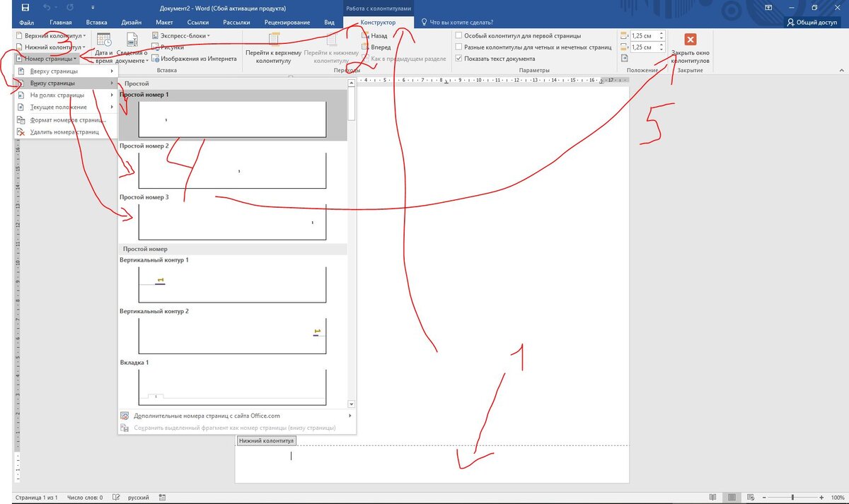This screenshot has width=849, height=504.
Task: Click the Undo arrow in quick access toolbar
Action: coord(48,7)
